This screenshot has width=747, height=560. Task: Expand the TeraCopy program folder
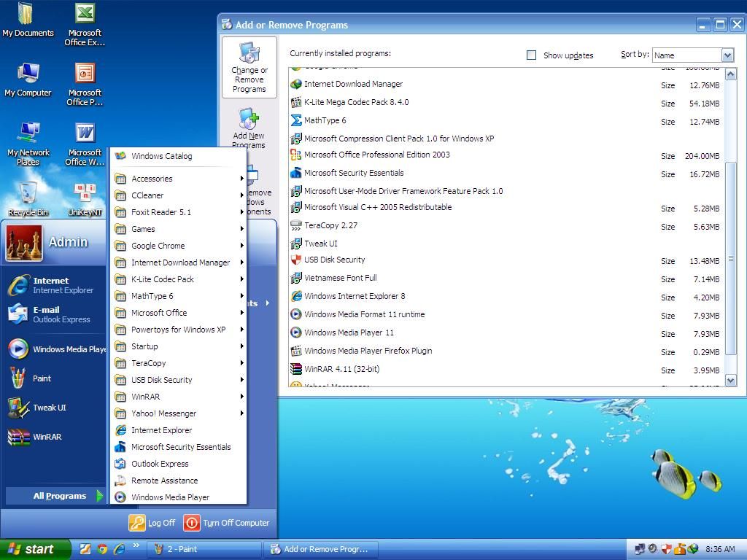click(x=179, y=363)
